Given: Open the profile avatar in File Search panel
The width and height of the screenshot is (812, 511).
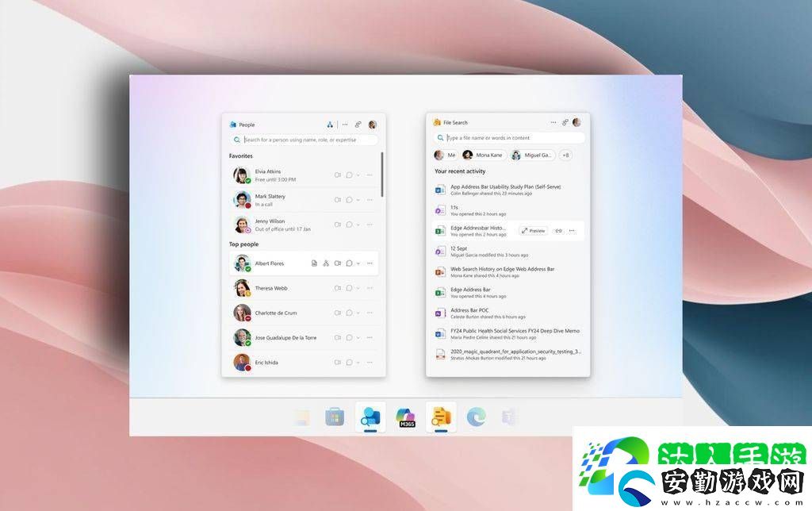Looking at the screenshot, I should coord(577,122).
